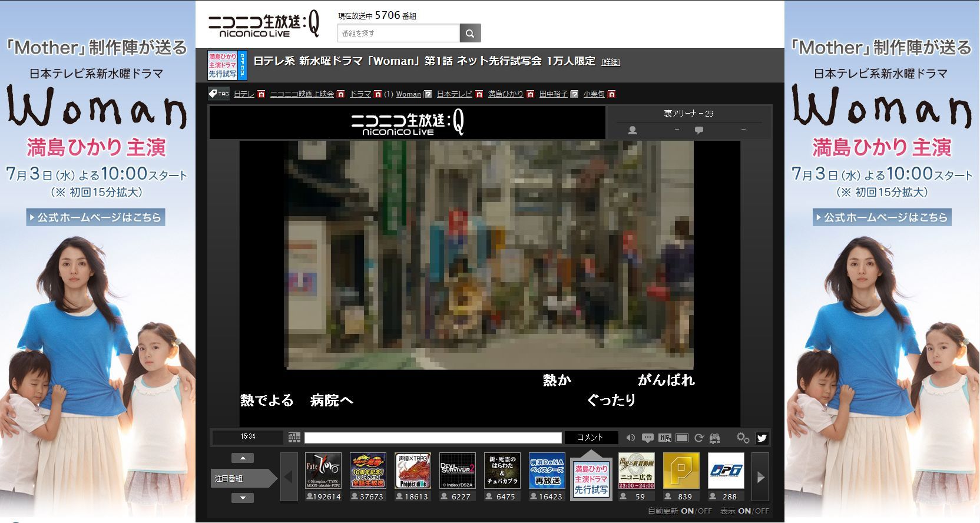The image size is (980, 523).
Task: Click dictionary icon beside ドラマ tag
Action: click(x=378, y=94)
